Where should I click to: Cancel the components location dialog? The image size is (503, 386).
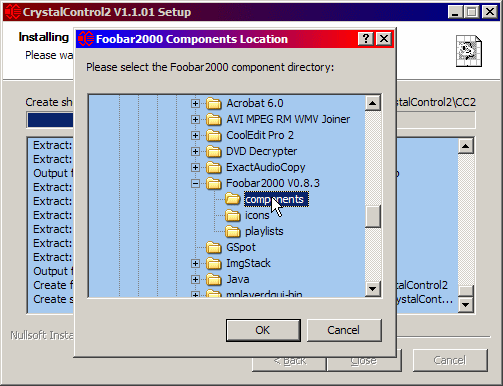[x=344, y=330]
